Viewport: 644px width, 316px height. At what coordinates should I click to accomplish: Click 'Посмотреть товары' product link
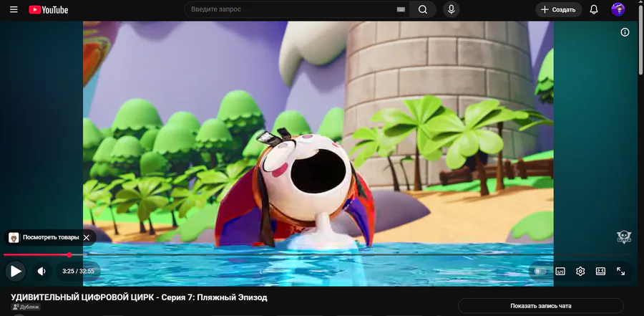point(51,237)
